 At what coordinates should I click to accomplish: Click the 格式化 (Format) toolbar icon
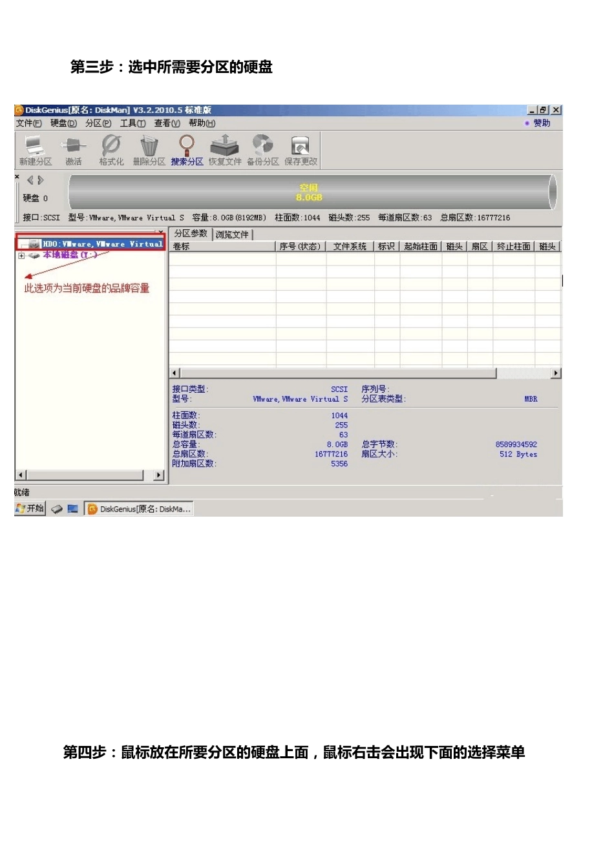click(x=111, y=150)
